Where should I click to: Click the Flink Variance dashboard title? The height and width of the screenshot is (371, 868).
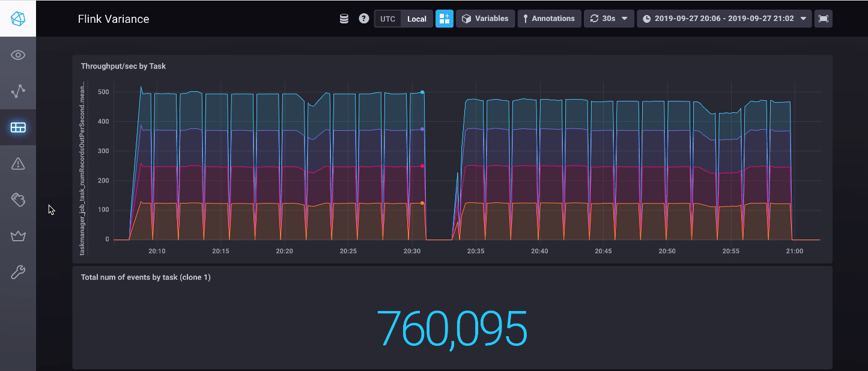[114, 19]
